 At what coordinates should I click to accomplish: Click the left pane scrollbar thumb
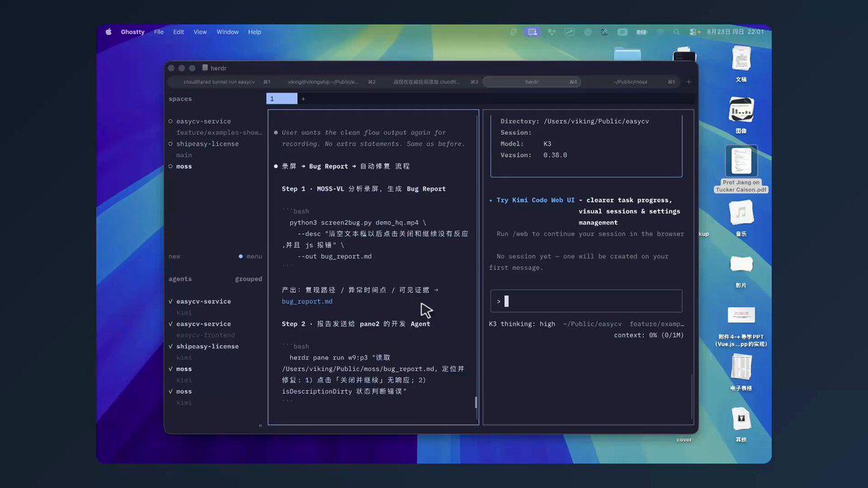(x=476, y=403)
